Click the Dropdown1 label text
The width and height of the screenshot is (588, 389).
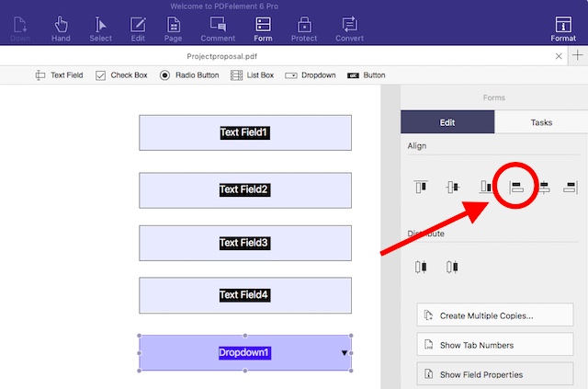click(x=244, y=352)
